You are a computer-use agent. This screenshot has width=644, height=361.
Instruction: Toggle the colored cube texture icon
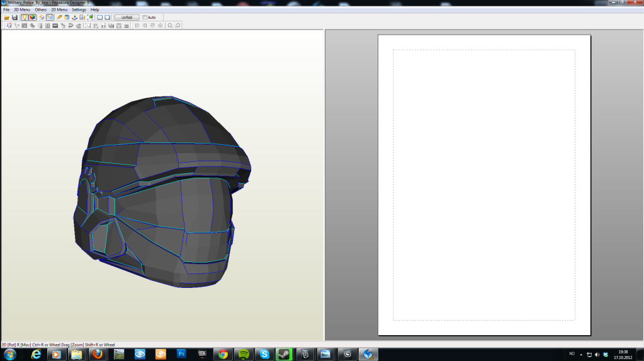pos(33,17)
